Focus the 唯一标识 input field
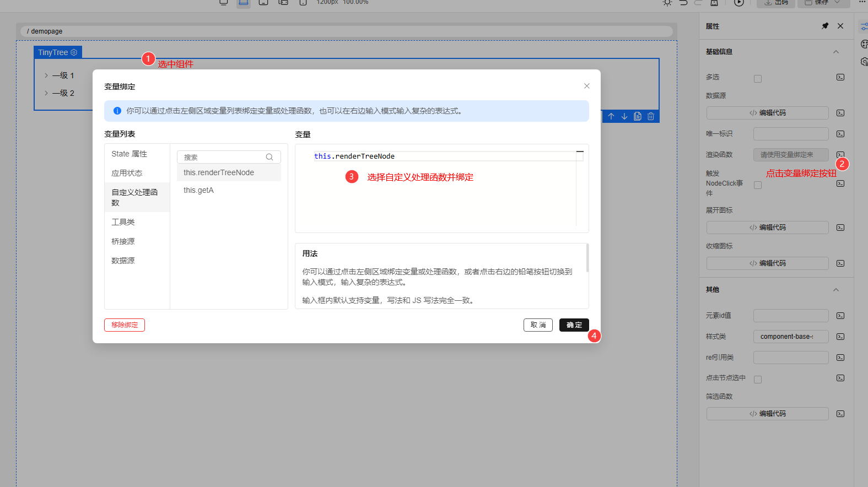This screenshot has height=487, width=868. [x=791, y=134]
